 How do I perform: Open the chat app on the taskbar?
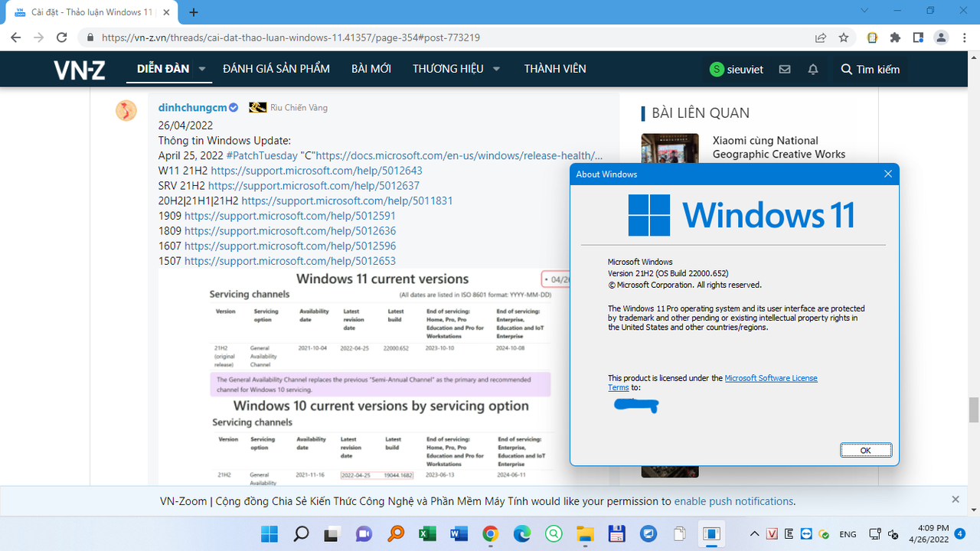tap(363, 533)
